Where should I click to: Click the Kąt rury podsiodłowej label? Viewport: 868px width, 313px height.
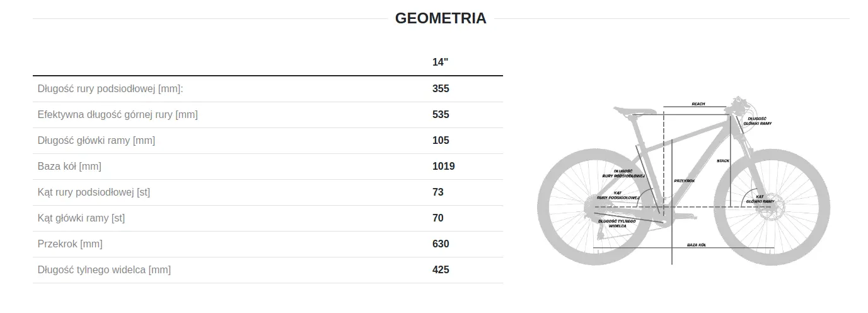click(x=94, y=192)
